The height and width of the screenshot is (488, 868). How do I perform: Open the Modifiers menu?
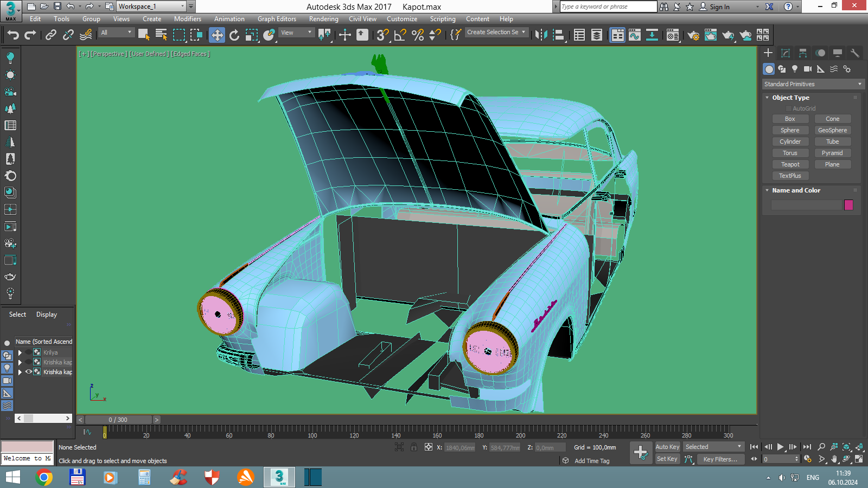click(188, 19)
